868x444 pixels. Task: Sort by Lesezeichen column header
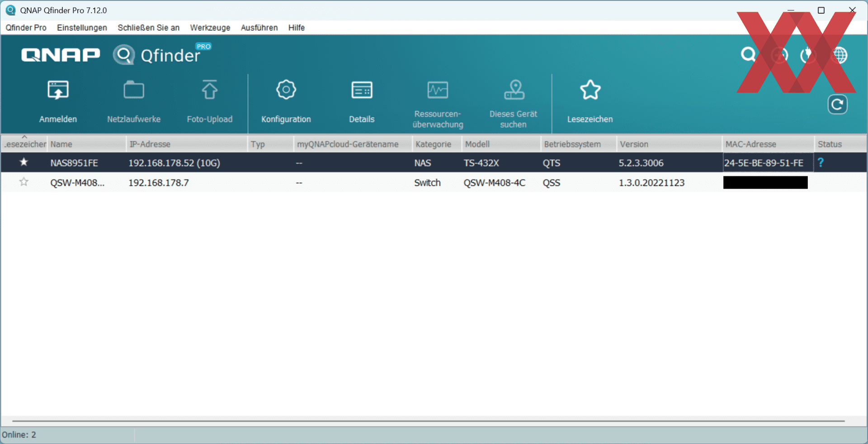tap(24, 144)
